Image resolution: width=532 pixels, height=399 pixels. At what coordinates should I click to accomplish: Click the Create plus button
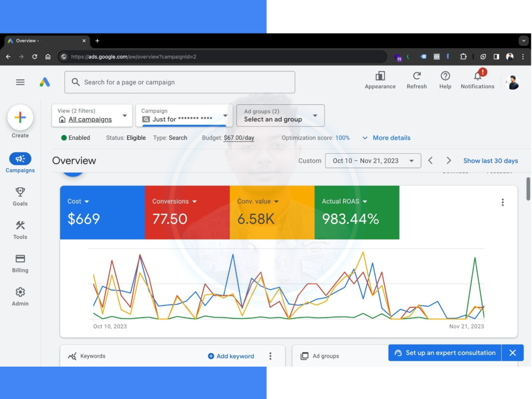coord(20,118)
